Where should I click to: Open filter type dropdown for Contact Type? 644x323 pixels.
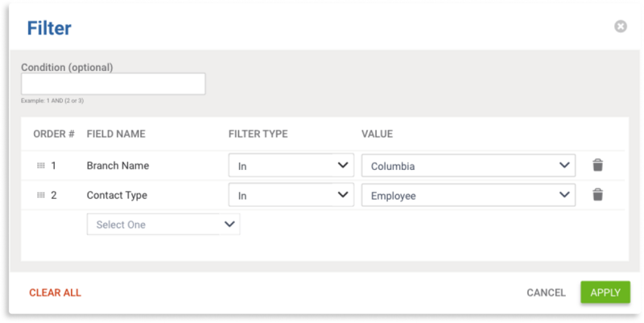click(x=291, y=195)
